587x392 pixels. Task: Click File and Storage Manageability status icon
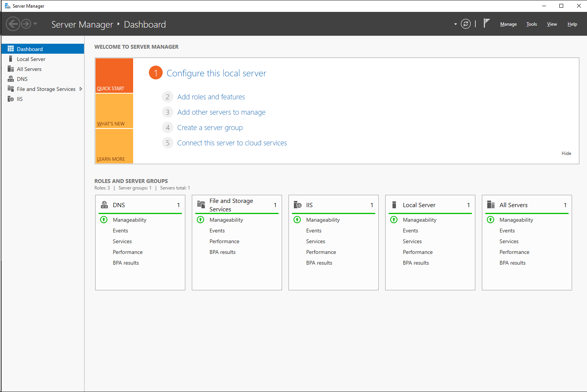(201, 220)
